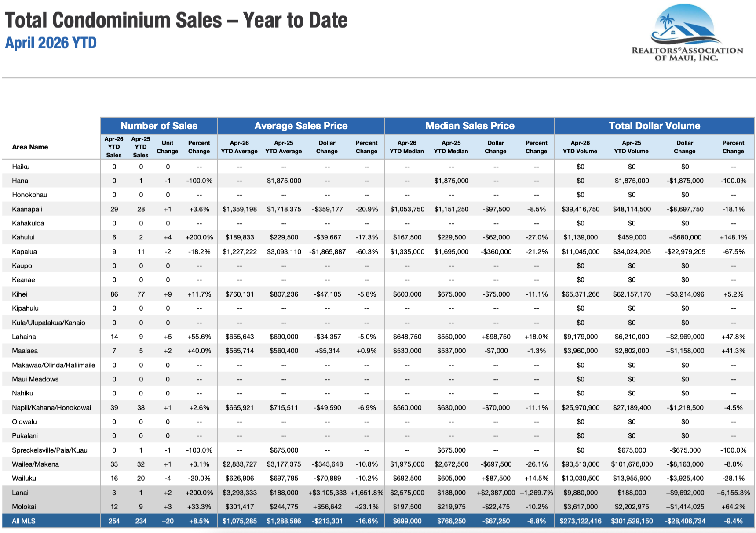This screenshot has height=533, width=756.
Task: Click Kapalua Apr-25 volume $34,024,205
Action: click(x=632, y=252)
